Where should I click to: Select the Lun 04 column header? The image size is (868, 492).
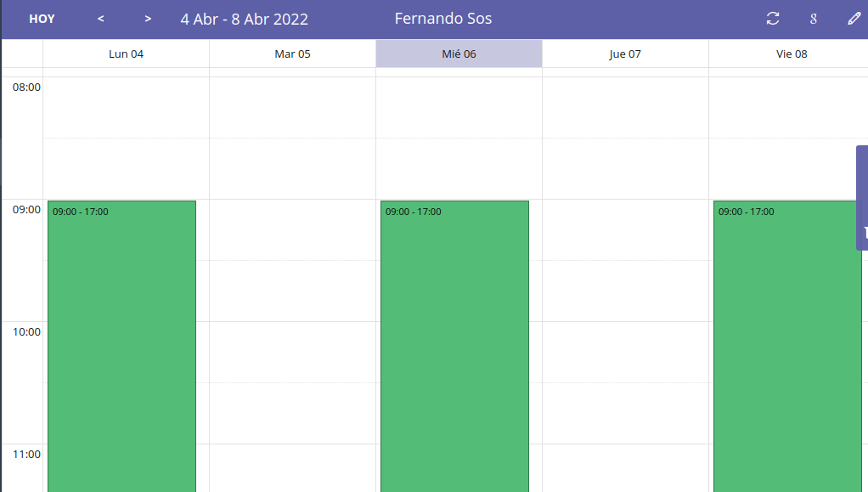click(125, 53)
